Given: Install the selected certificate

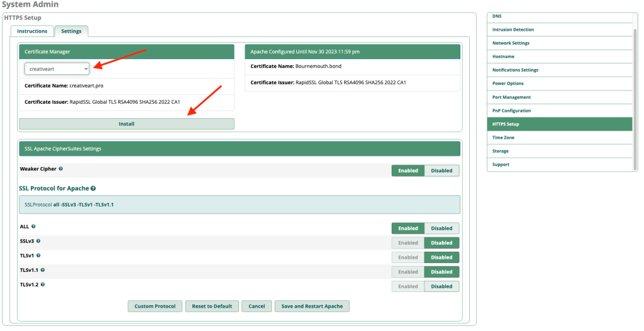Looking at the screenshot, I should click(126, 124).
